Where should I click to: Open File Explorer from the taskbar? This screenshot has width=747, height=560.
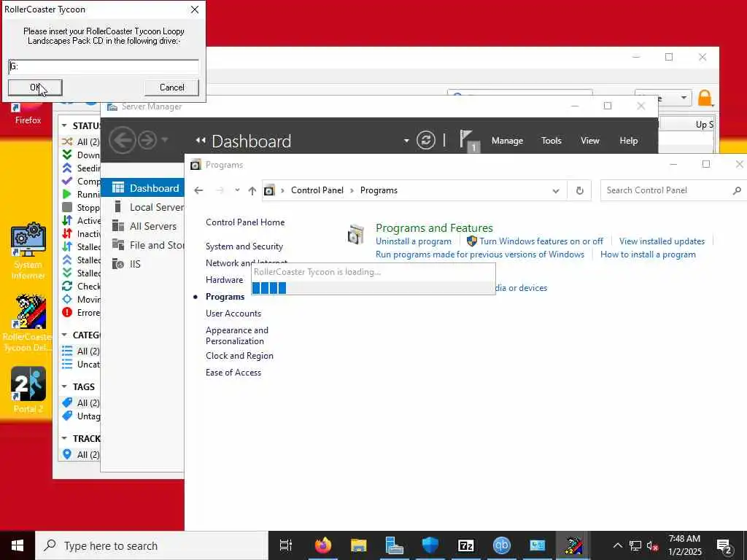pos(358,545)
